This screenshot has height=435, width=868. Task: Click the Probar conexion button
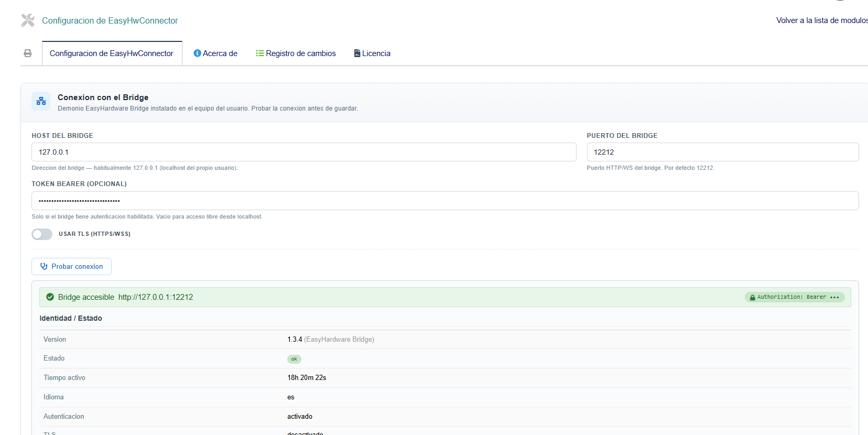(x=71, y=266)
